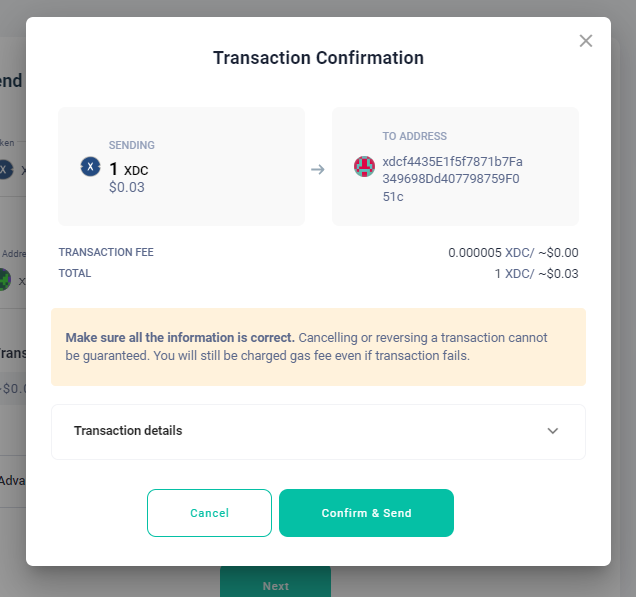Click the 0.000005 XDC fee value
This screenshot has height=597, width=636.
tap(513, 253)
